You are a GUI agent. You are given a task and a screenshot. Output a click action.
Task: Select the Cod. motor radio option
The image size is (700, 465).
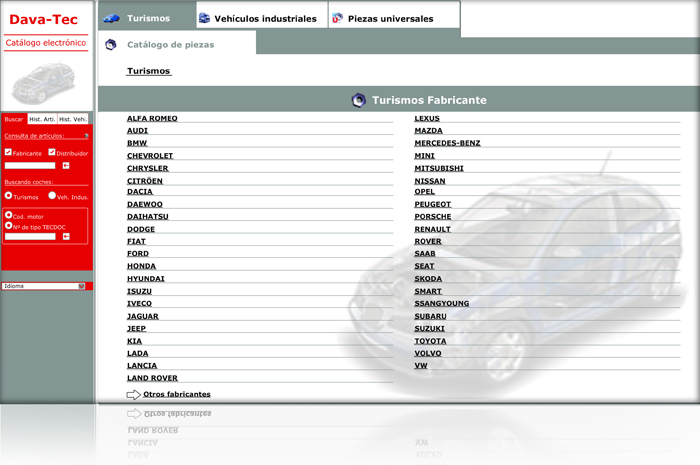[8, 215]
